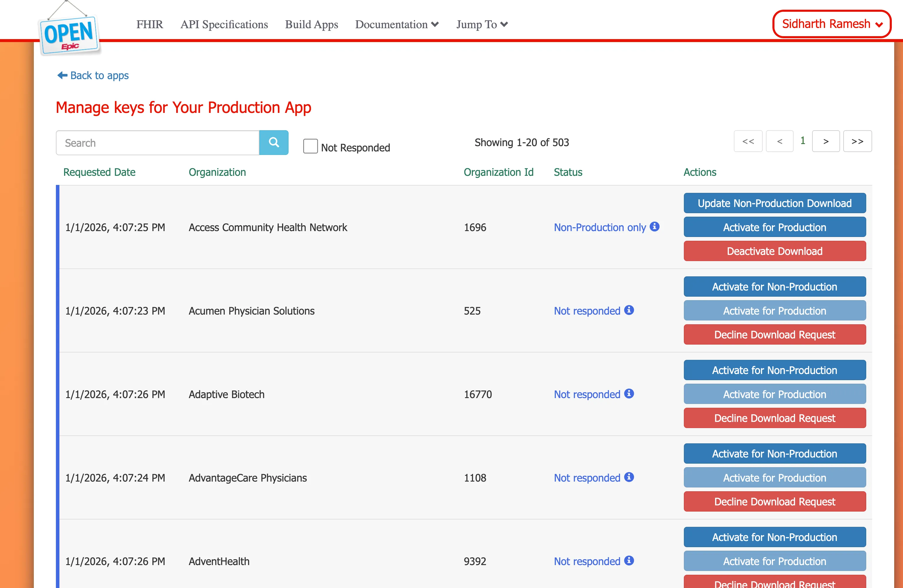Follow the Back to apps link

coord(93,76)
